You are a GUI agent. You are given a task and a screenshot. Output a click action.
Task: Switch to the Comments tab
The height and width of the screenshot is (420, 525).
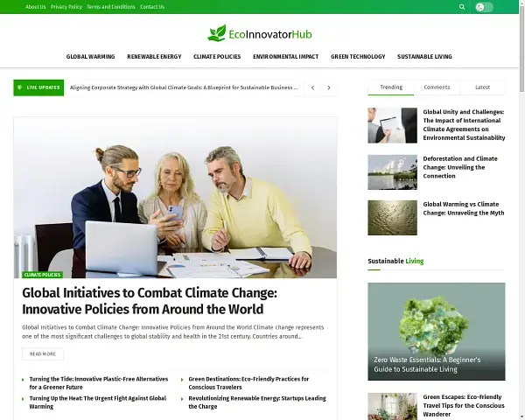point(437,87)
